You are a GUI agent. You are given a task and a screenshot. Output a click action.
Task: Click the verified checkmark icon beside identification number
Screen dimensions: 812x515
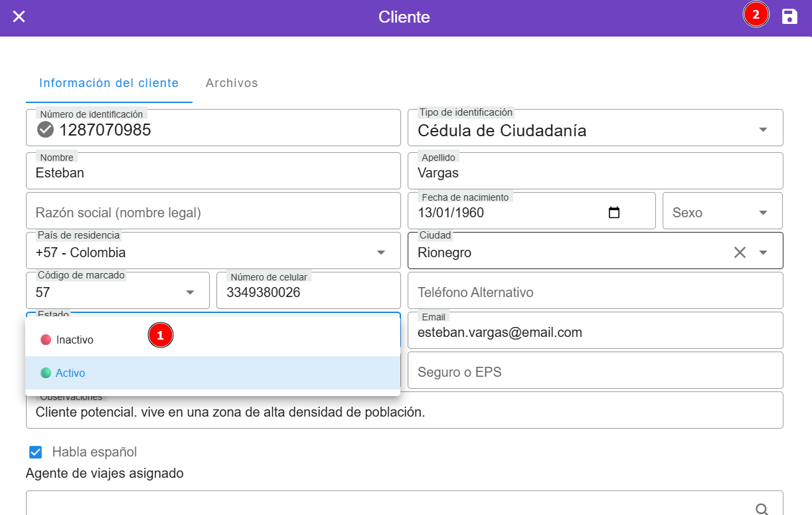45,130
